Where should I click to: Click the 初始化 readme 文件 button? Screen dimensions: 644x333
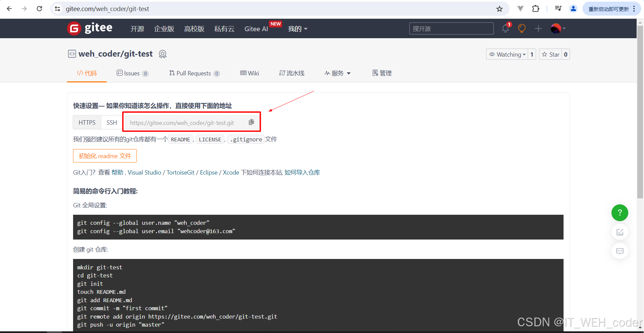coord(105,156)
